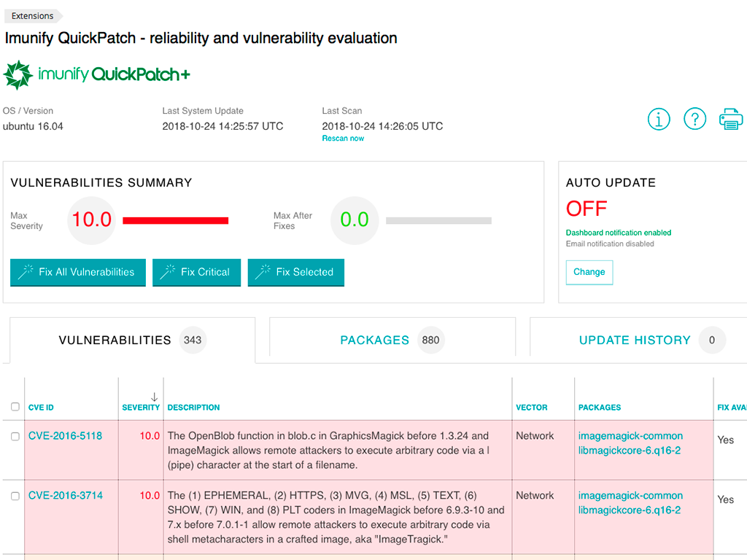
Task: Click the 10.0 Max Severity score circle
Action: tap(91, 220)
